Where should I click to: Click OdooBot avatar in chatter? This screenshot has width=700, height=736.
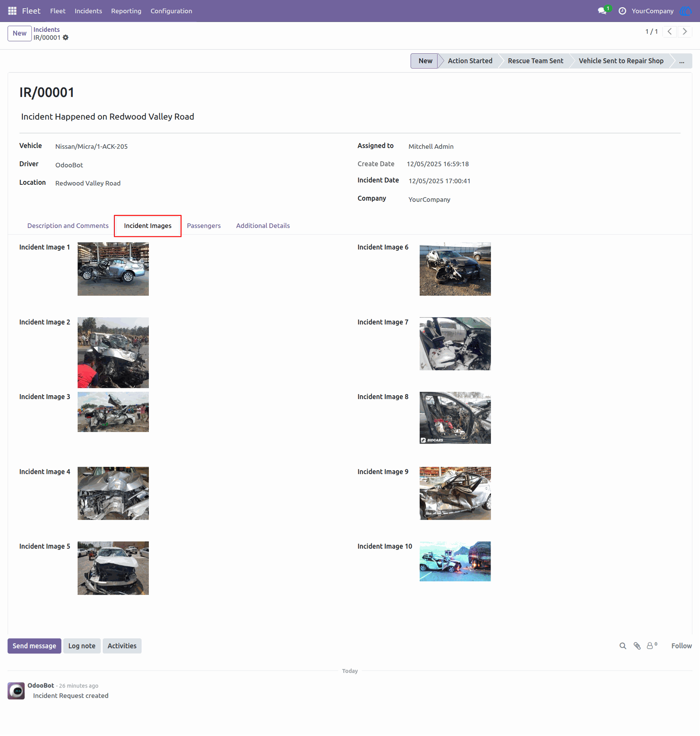(16, 691)
